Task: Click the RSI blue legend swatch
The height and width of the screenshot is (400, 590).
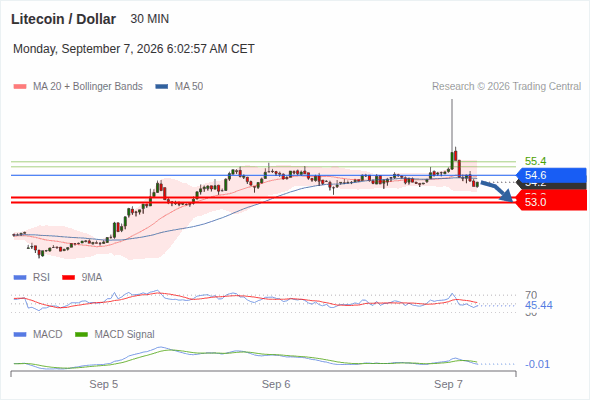Action: (20, 278)
